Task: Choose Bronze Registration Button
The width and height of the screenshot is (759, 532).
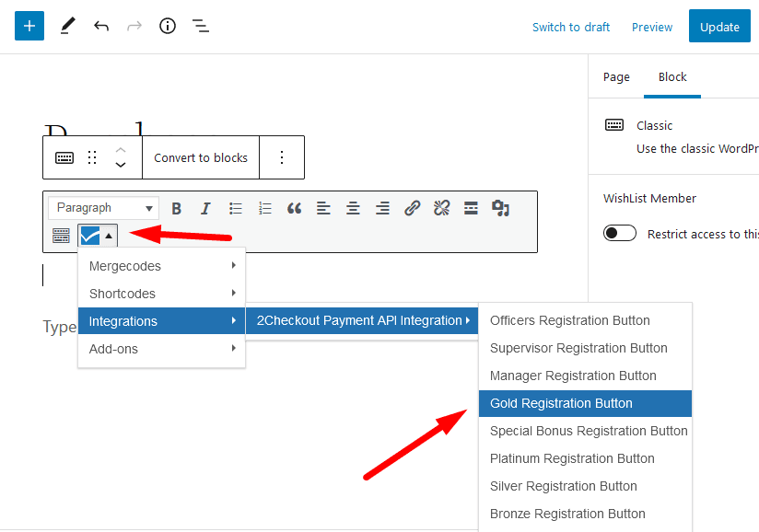Action: (585, 514)
